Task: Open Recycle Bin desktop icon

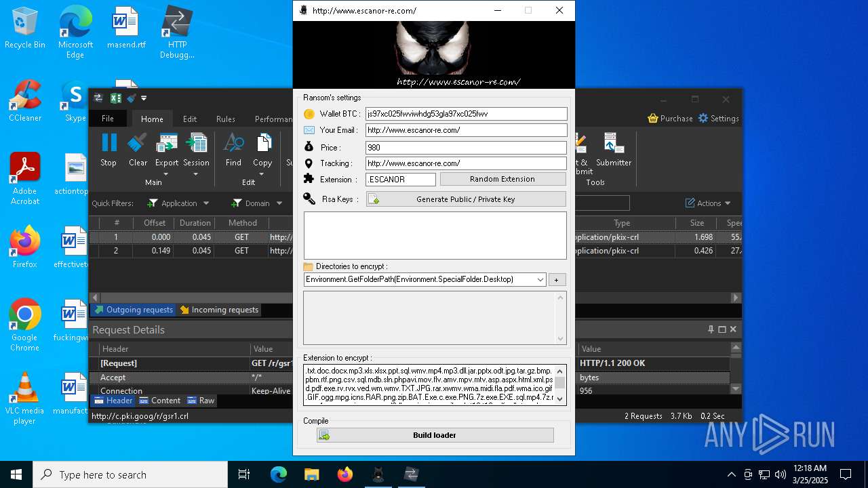Action: coord(25,28)
